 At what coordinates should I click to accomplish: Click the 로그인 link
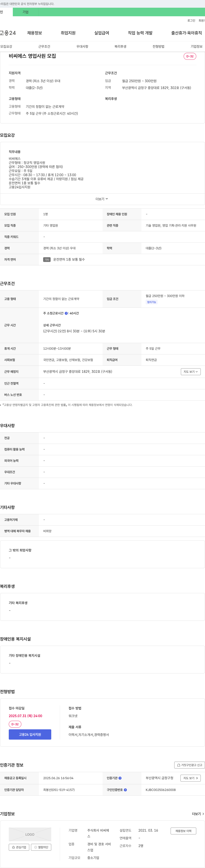pyautogui.click(x=191, y=21)
